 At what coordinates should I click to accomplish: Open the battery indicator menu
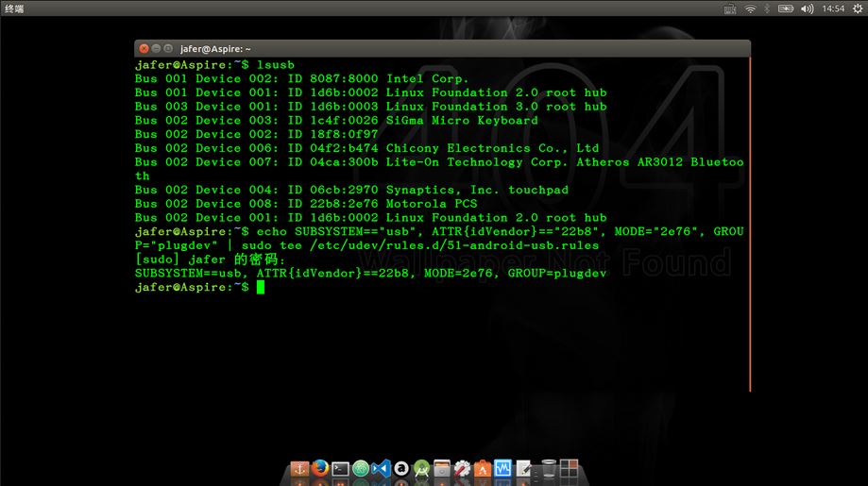[x=786, y=8]
